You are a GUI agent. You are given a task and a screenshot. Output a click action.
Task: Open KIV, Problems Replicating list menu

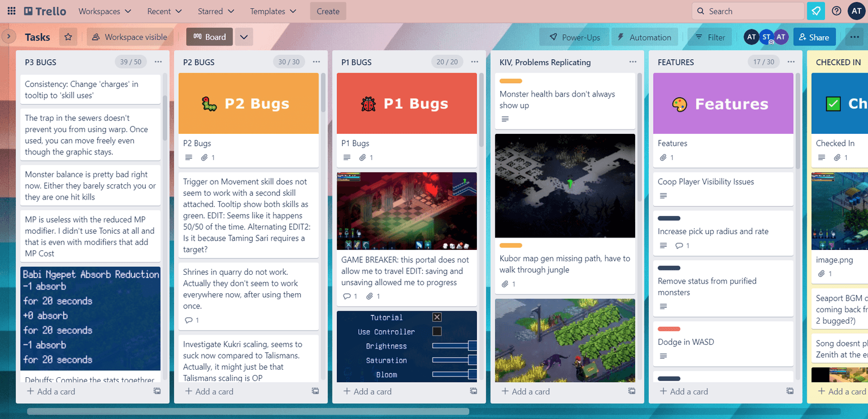[633, 62]
